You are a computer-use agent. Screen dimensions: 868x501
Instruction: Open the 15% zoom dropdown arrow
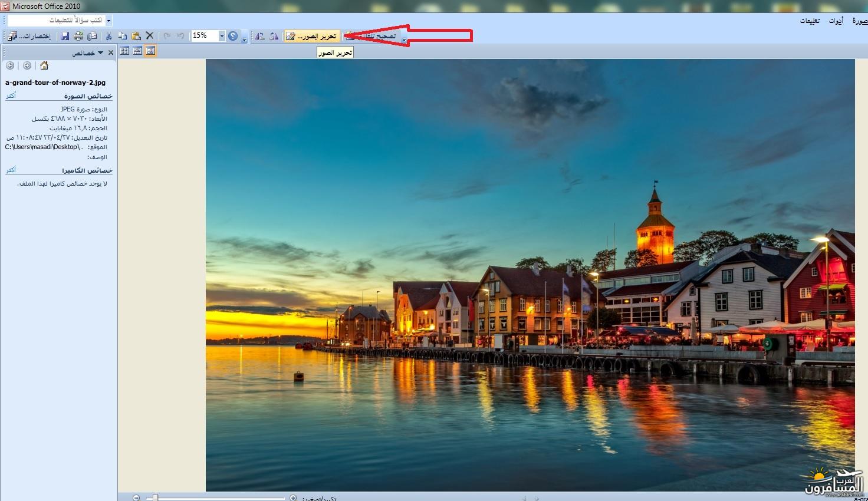222,36
